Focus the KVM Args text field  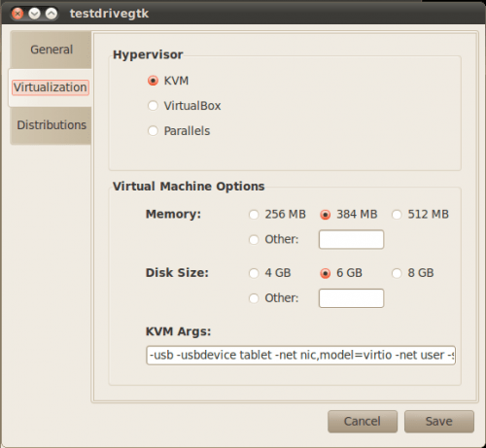[x=300, y=356]
